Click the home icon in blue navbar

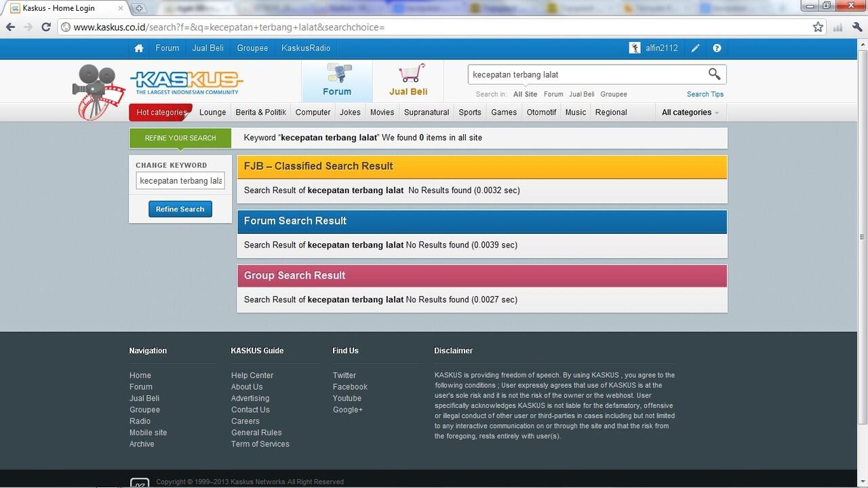[139, 48]
